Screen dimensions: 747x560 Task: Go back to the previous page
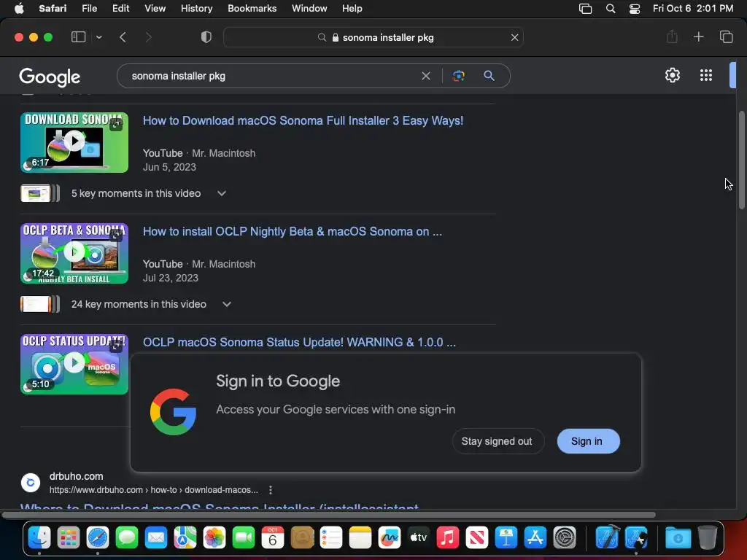coord(123,37)
